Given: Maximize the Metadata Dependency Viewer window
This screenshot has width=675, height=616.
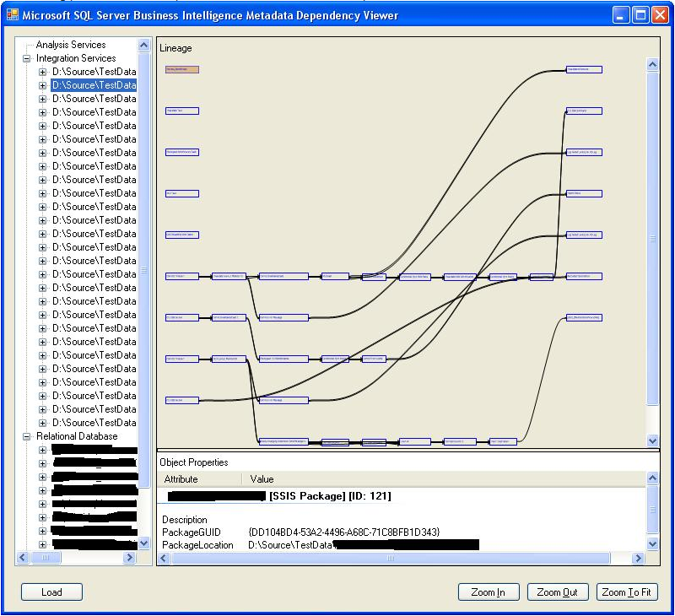Looking at the screenshot, I should [x=640, y=15].
